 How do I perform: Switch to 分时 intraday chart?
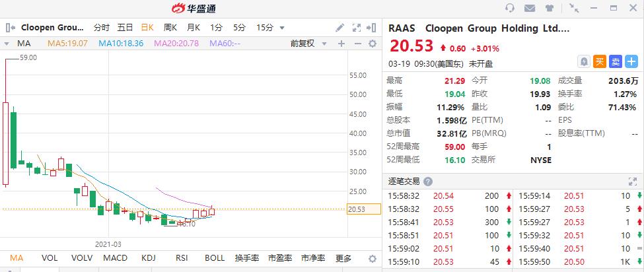point(102,28)
